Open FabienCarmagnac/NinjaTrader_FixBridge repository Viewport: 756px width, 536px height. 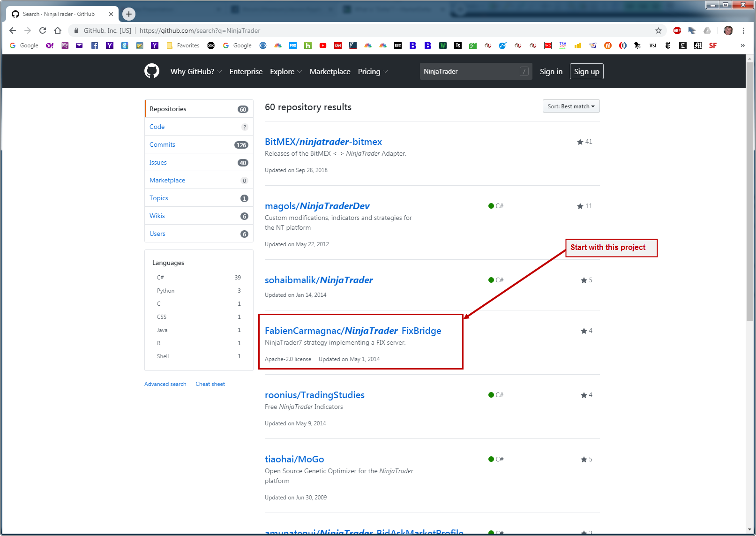(x=352, y=331)
